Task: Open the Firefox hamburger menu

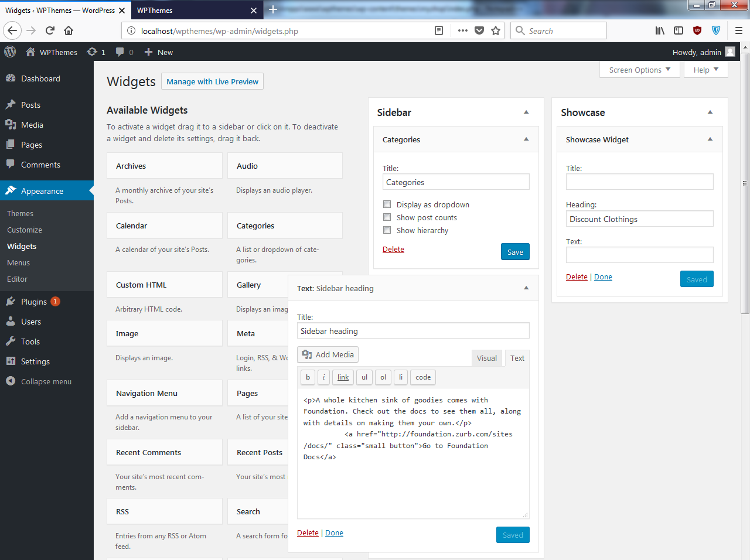Action: (739, 30)
